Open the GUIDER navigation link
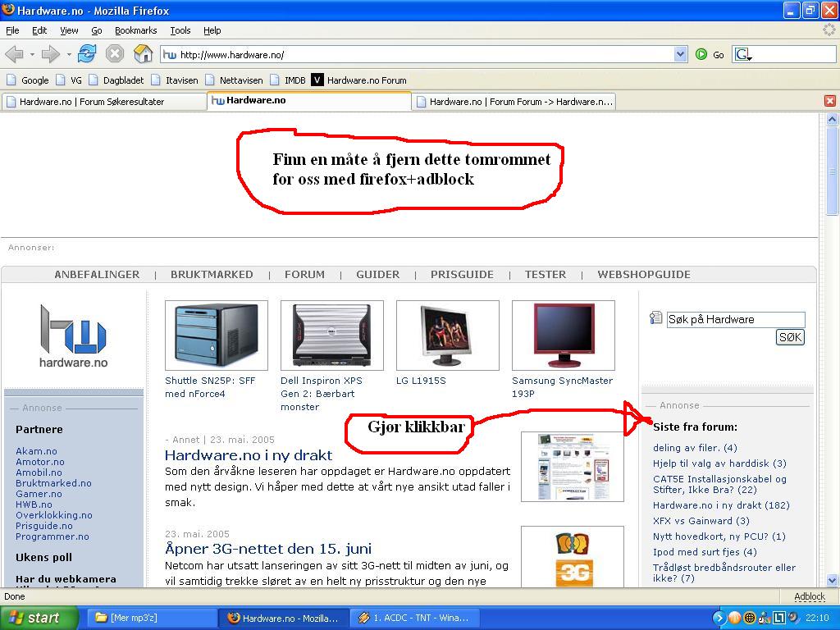Image resolution: width=840 pixels, height=630 pixels. tap(377, 274)
